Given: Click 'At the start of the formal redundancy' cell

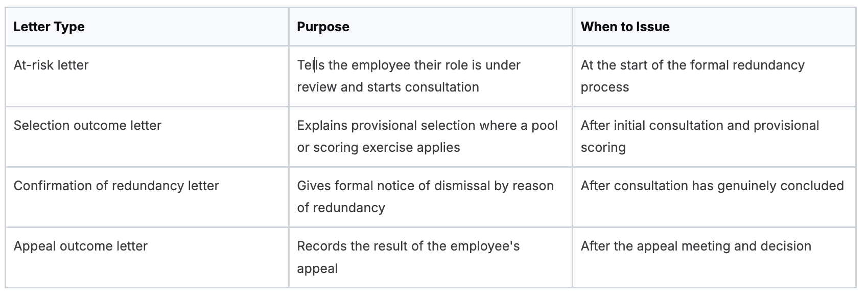Looking at the screenshot, I should 714,76.
